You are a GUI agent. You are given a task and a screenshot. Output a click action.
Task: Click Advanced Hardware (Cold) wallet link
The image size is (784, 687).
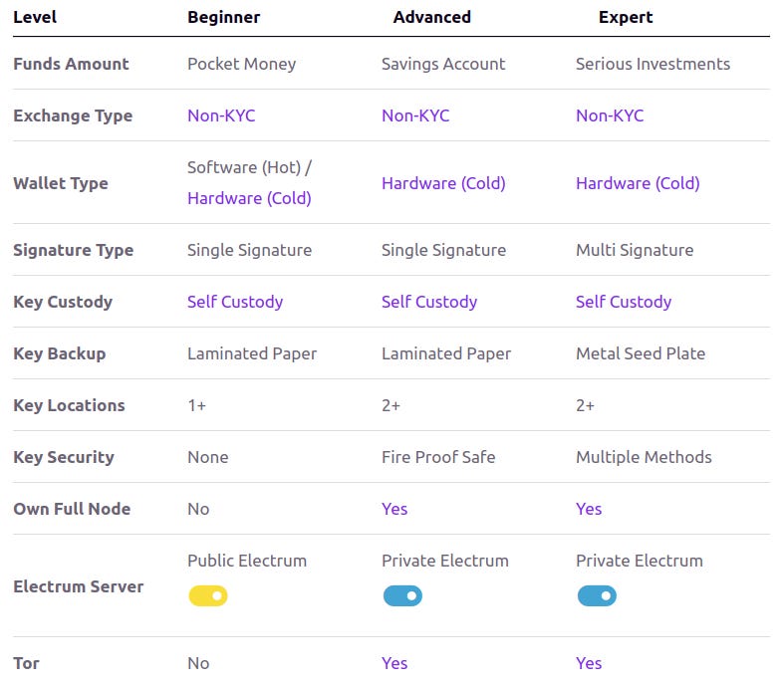[x=443, y=183]
